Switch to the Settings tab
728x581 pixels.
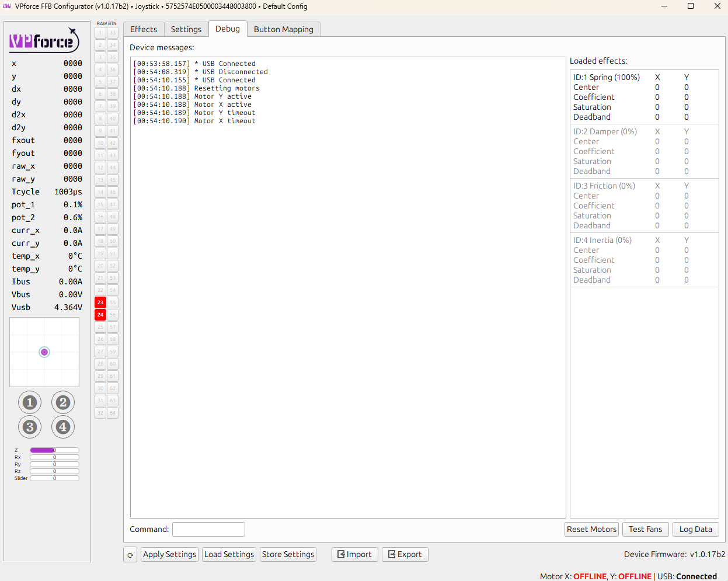click(x=186, y=29)
